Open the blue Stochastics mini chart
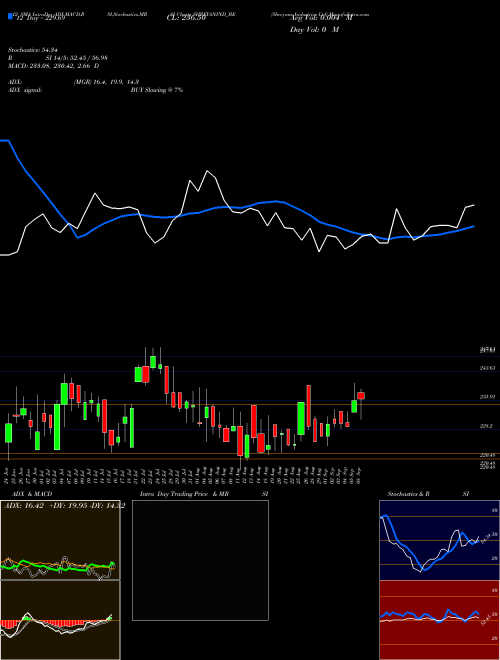The width and height of the screenshot is (500, 660). point(439,540)
